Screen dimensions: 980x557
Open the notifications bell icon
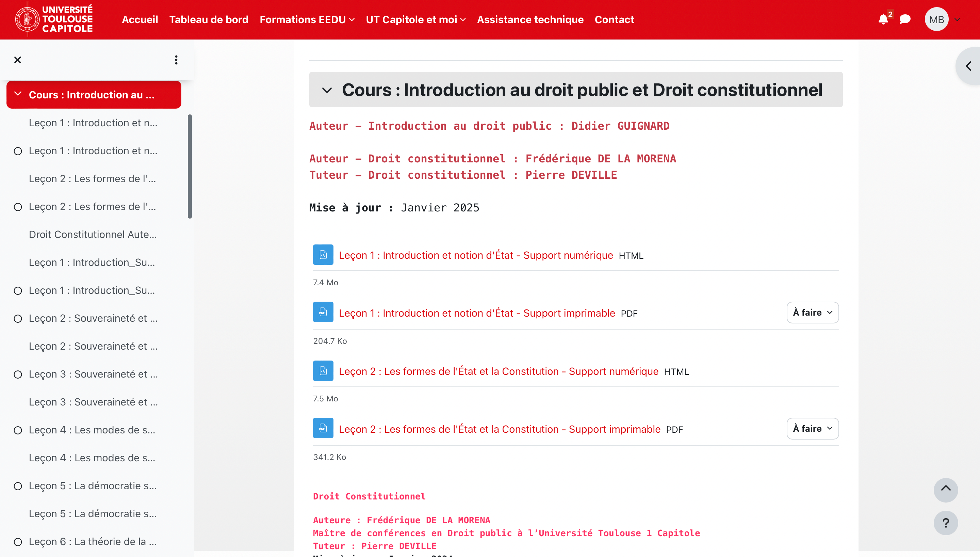[883, 19]
